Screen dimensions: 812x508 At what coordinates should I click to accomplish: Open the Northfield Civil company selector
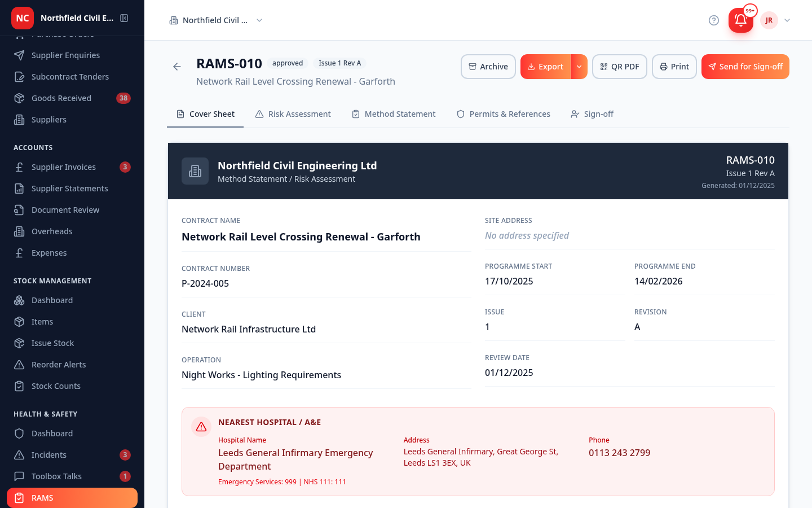click(216, 20)
